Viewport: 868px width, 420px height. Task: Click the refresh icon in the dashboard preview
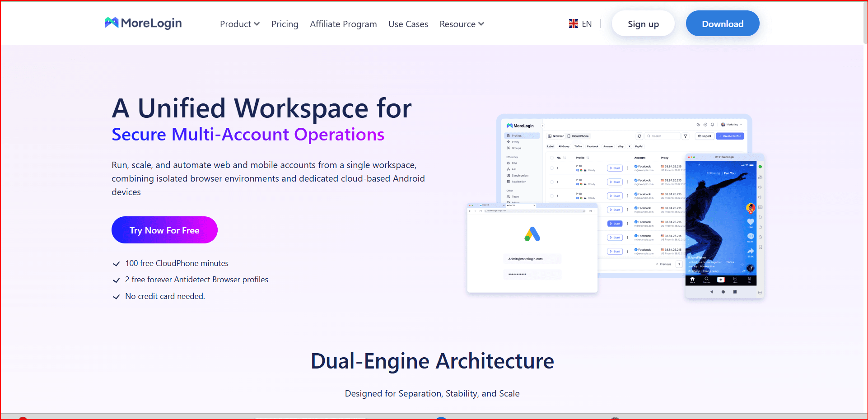[639, 136]
